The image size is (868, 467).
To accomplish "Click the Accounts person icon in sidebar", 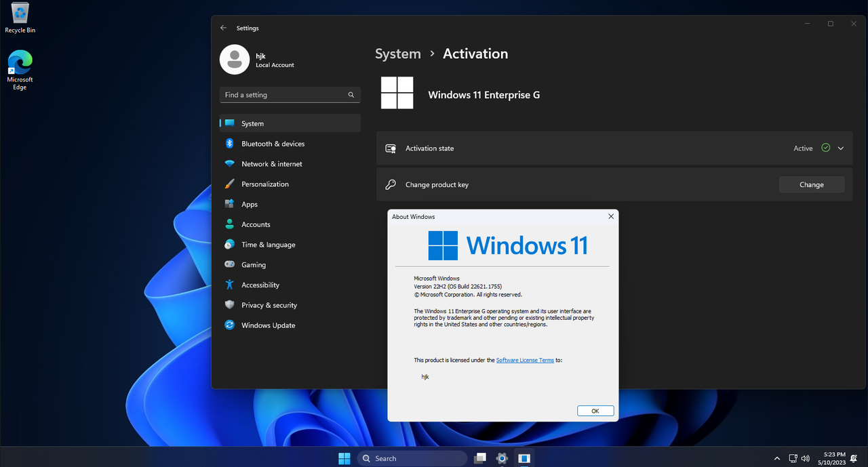I will coord(229,224).
